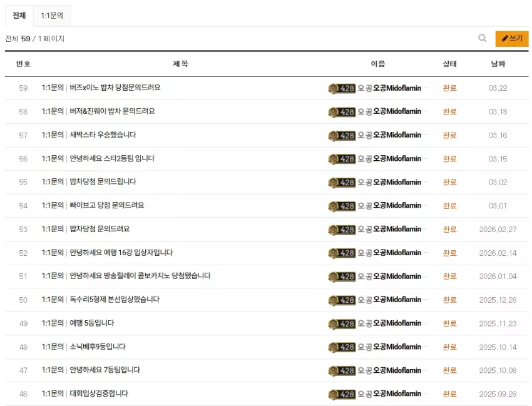Screen dimensions: 532x406
Task: Open post 독수리5형제 본선입상했습니다
Action: coord(115,300)
